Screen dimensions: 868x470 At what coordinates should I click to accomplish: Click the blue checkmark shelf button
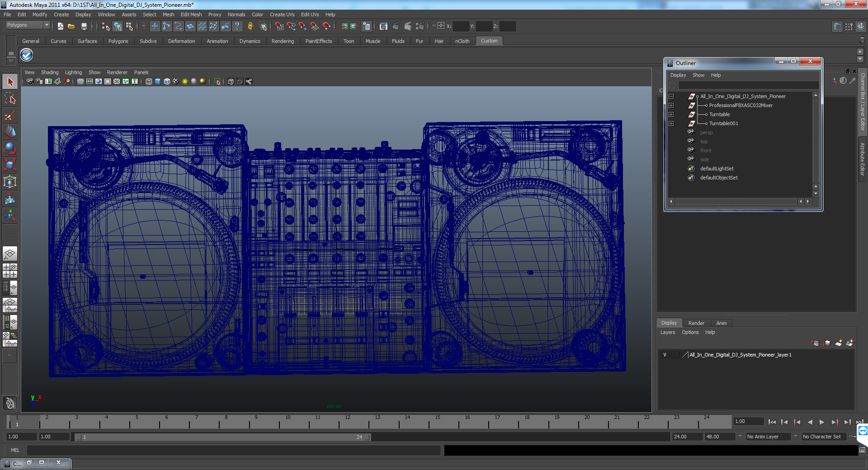(27, 55)
